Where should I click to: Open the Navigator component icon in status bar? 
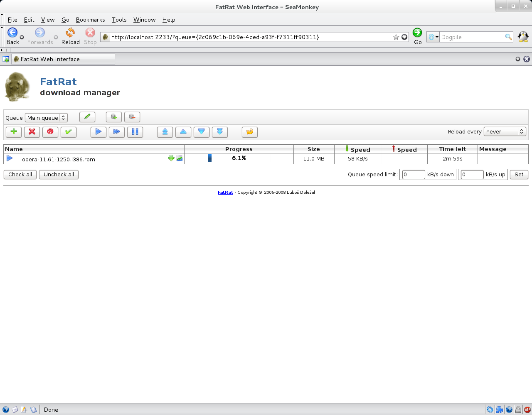(x=6, y=410)
